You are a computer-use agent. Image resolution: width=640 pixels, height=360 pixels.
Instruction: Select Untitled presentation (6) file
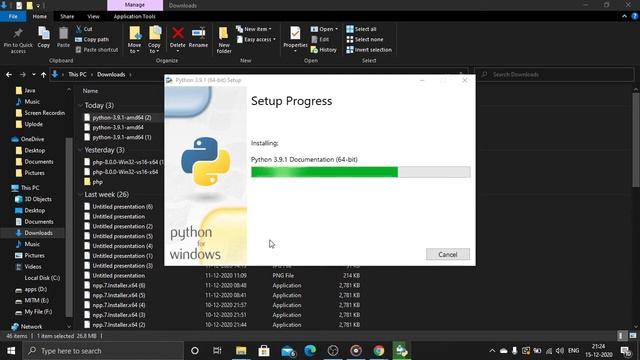point(122,207)
